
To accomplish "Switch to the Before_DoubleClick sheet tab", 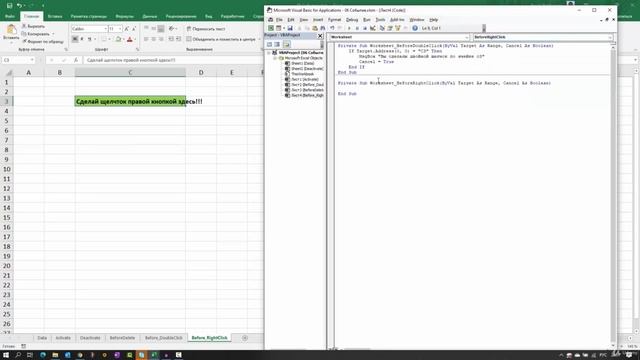I will 163,338.
